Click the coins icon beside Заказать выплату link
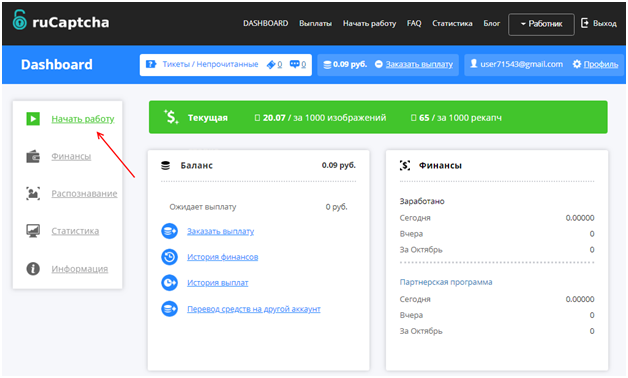 [169, 231]
